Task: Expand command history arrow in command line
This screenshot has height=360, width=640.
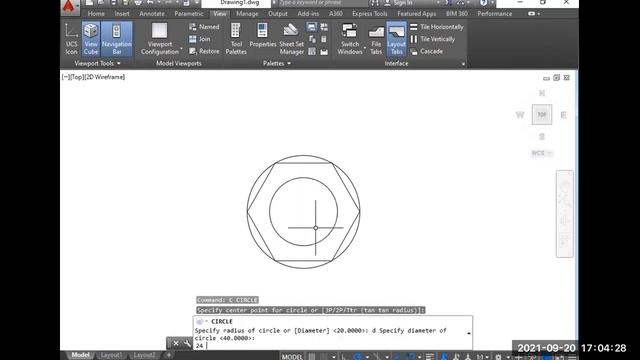Action: click(469, 333)
